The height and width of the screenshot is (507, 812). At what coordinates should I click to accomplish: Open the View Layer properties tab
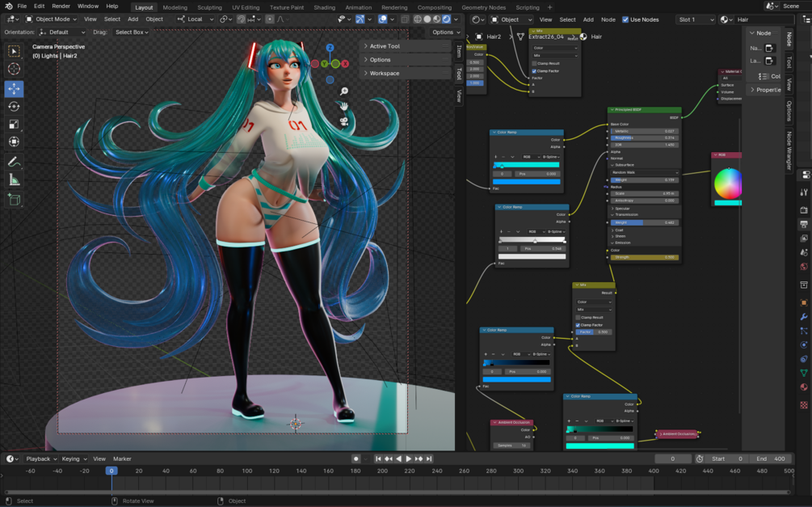804,238
